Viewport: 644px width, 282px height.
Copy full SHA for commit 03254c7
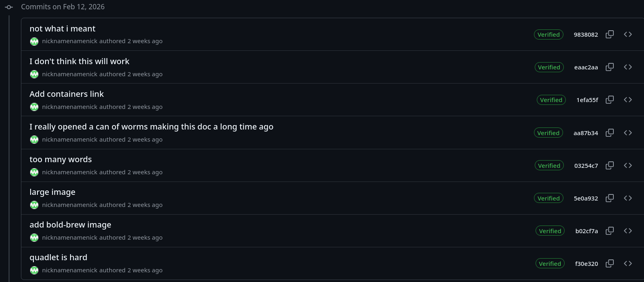pos(610,165)
